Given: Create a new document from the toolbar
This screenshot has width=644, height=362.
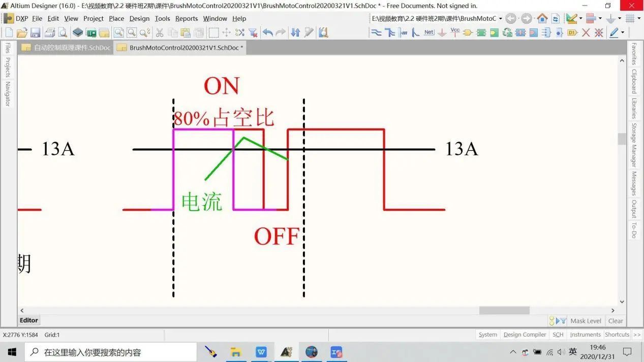Looking at the screenshot, I should pos(9,32).
